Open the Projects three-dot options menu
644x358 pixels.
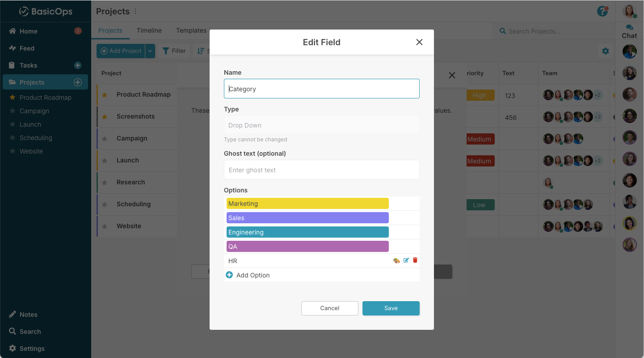point(136,12)
